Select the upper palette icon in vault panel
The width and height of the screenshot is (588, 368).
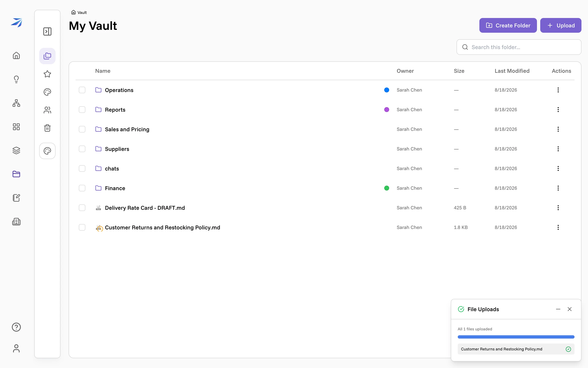coord(47,92)
